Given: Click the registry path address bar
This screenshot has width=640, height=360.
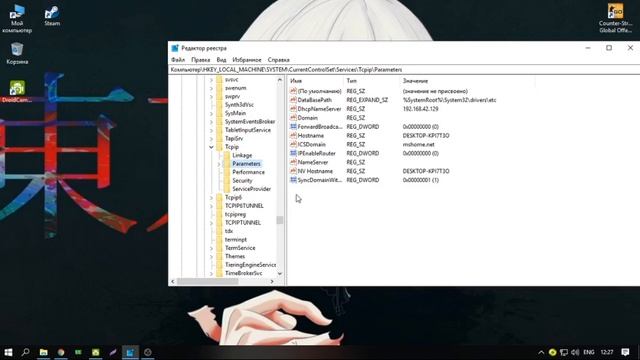Looking at the screenshot, I should tap(404, 69).
